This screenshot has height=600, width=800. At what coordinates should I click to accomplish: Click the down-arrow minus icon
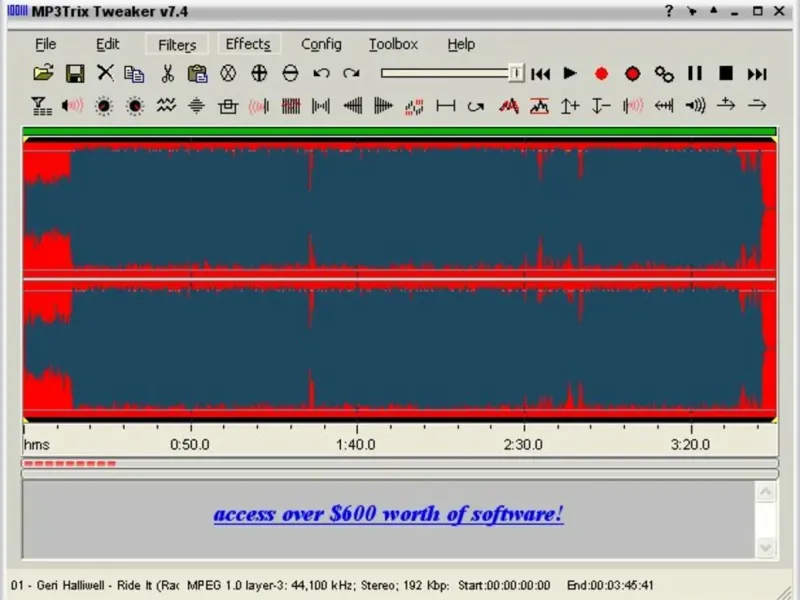tap(601, 106)
